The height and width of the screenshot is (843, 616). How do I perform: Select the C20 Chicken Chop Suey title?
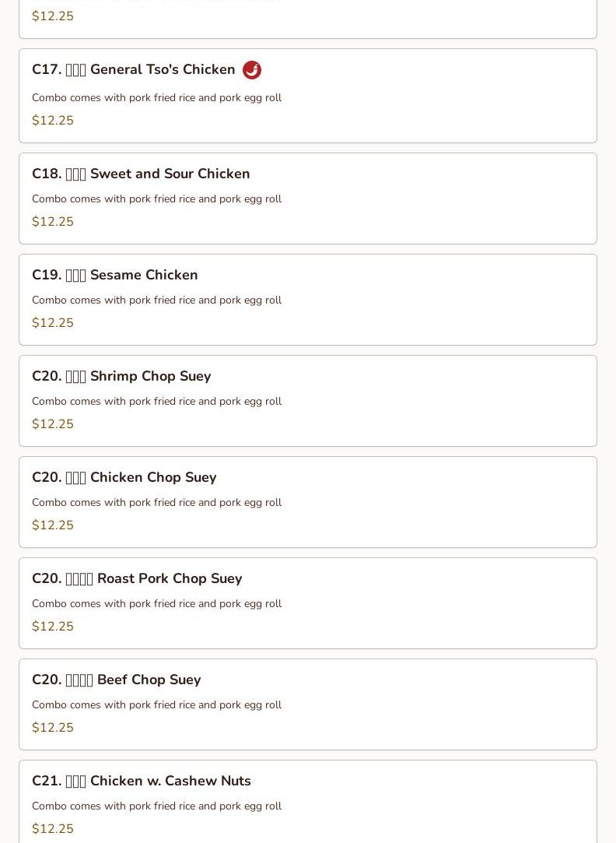pyautogui.click(x=124, y=477)
